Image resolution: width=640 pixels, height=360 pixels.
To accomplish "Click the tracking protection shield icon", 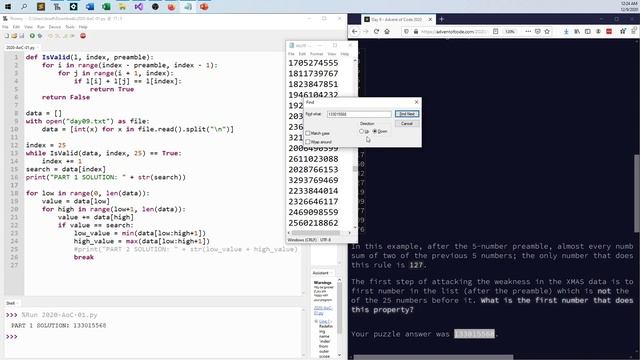I will [x=406, y=31].
